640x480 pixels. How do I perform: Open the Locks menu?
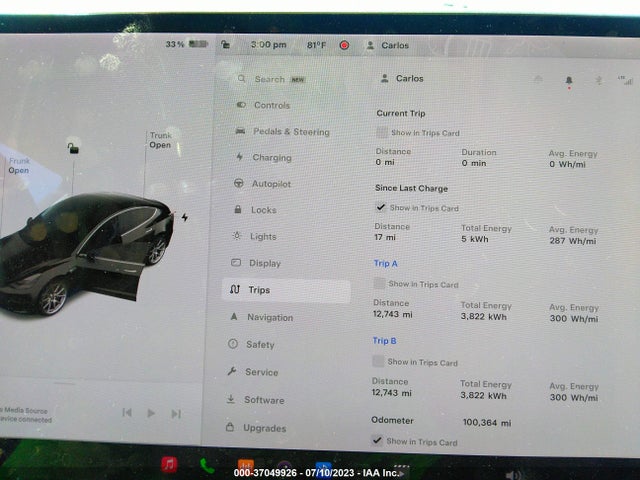[255, 210]
